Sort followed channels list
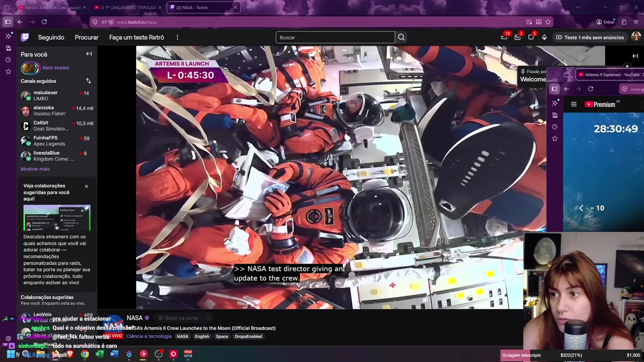The image size is (644, 362). tap(88, 81)
